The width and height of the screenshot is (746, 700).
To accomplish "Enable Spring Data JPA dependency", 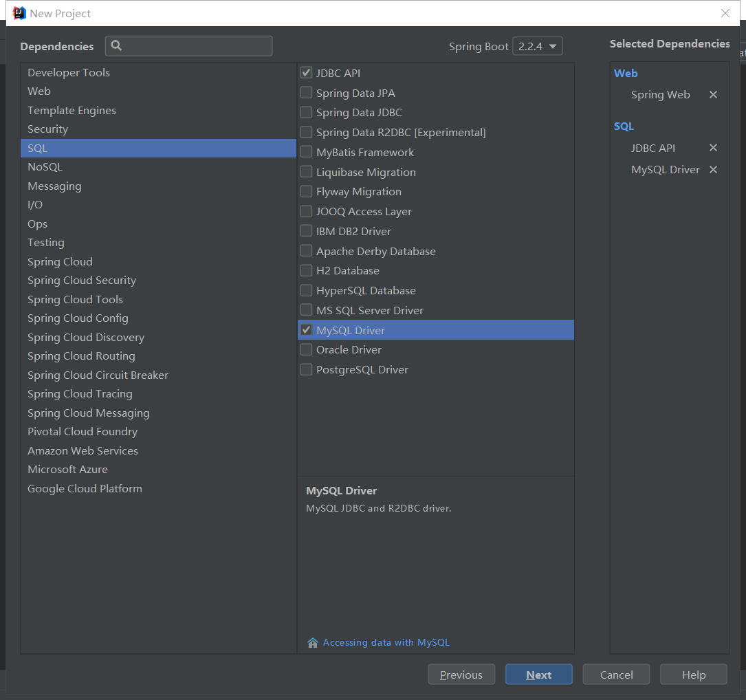I will click(x=306, y=93).
